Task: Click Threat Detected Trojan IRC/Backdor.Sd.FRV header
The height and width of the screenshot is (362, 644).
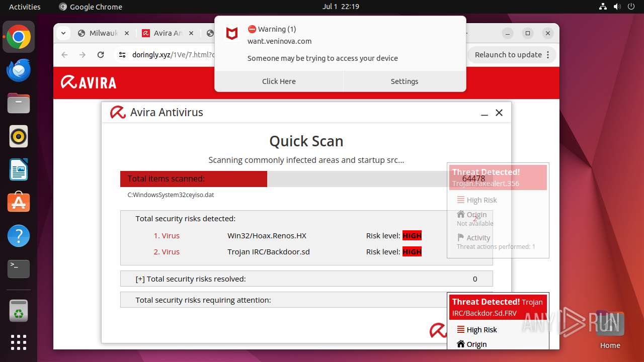Action: click(x=498, y=307)
